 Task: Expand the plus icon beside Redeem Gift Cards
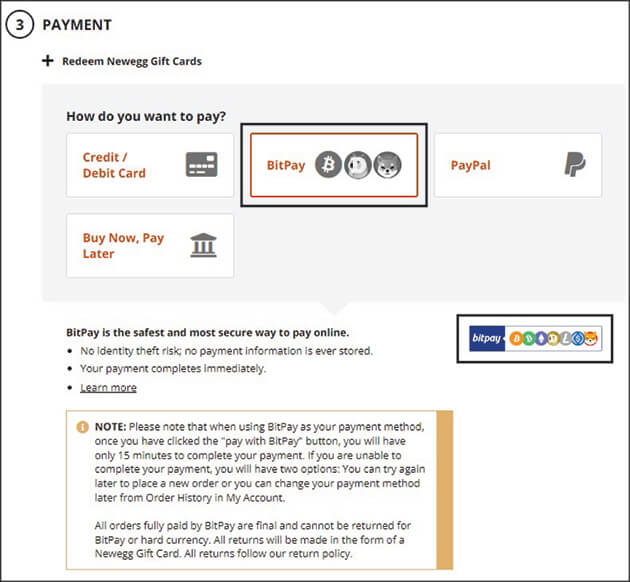(47, 61)
